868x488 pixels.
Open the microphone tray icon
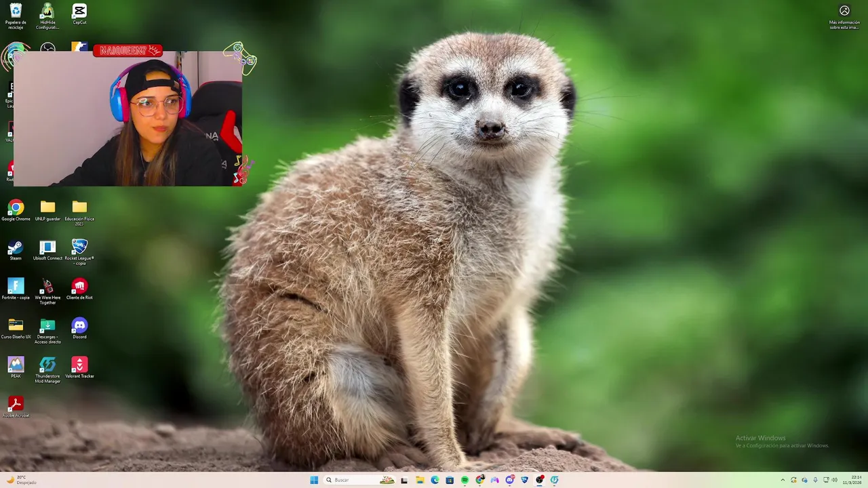point(815,480)
